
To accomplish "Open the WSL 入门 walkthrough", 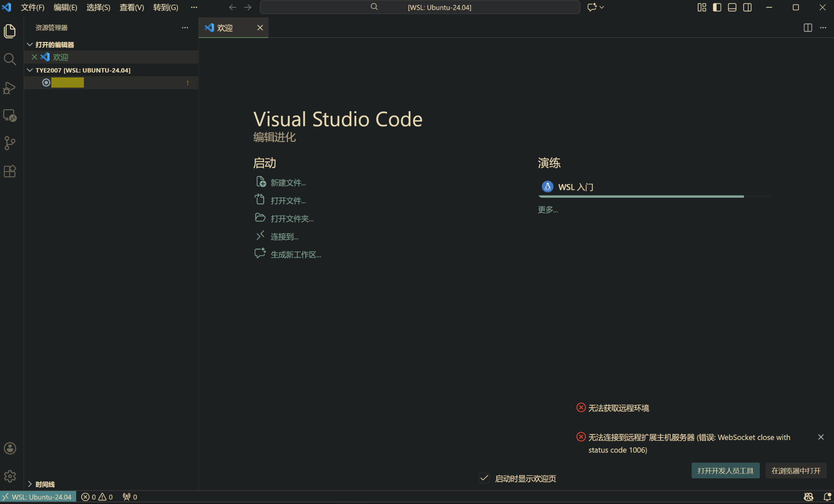I will click(655, 187).
